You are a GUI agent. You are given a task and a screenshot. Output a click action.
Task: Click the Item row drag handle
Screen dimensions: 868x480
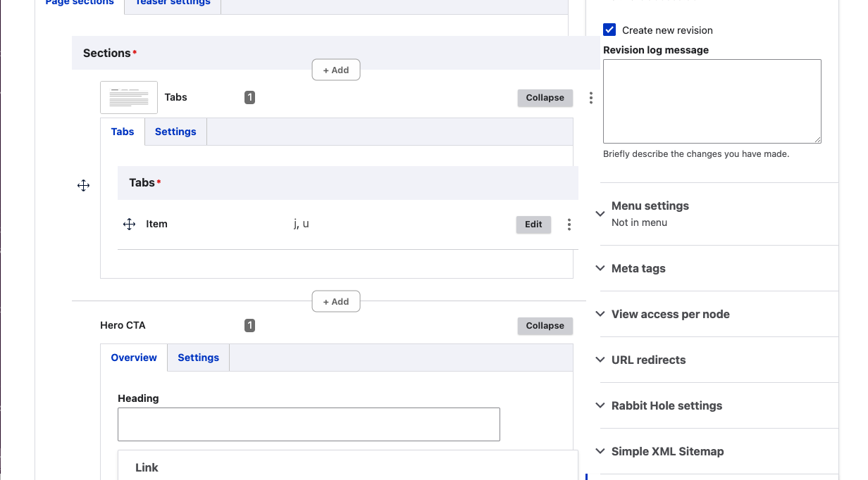click(x=129, y=225)
